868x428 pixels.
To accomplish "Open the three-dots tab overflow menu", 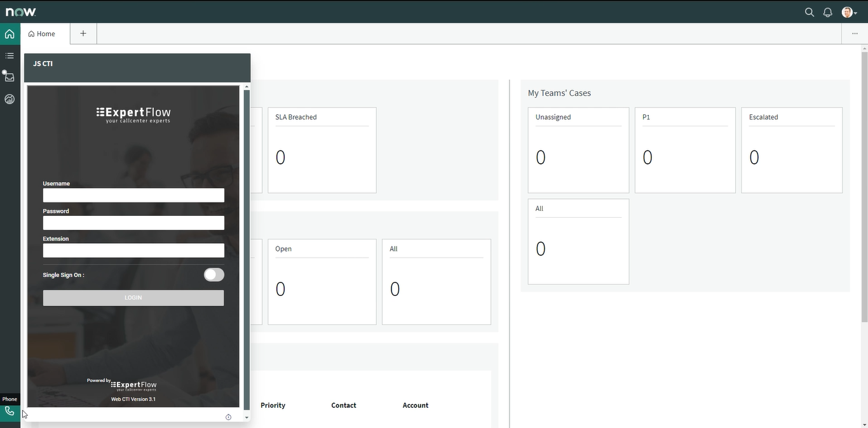I will (x=855, y=34).
